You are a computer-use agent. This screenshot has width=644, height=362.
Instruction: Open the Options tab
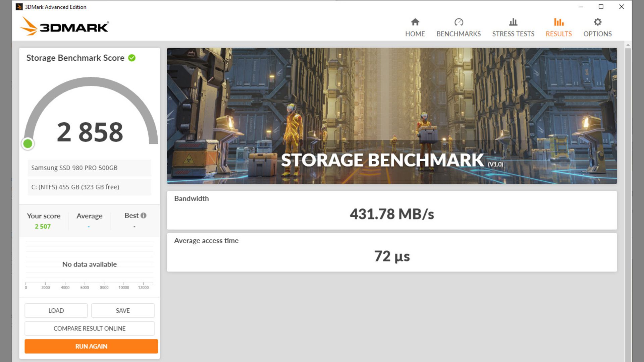tap(597, 27)
